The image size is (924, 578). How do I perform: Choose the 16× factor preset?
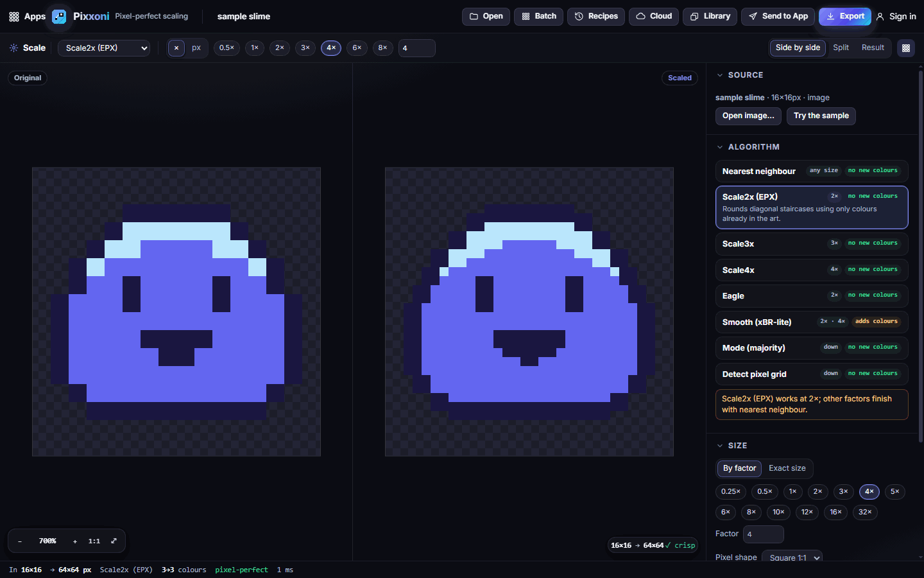point(835,512)
